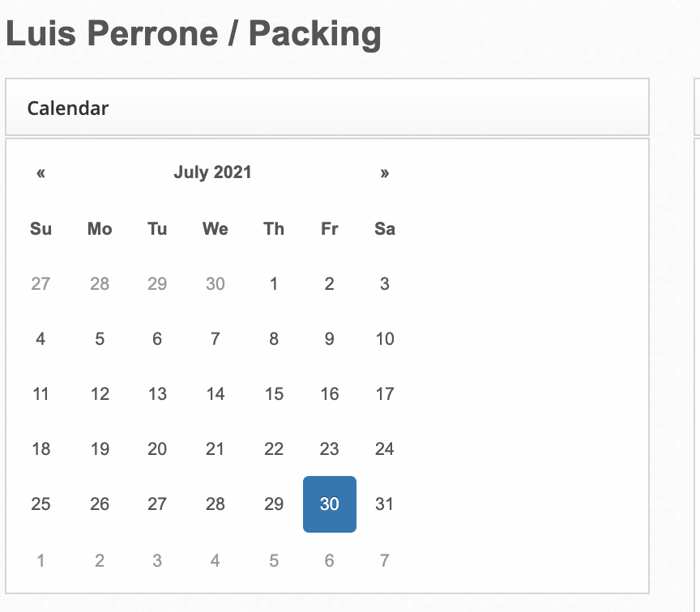Click the Luis Perrone / Packing heading
The image size is (700, 612).
(x=194, y=34)
